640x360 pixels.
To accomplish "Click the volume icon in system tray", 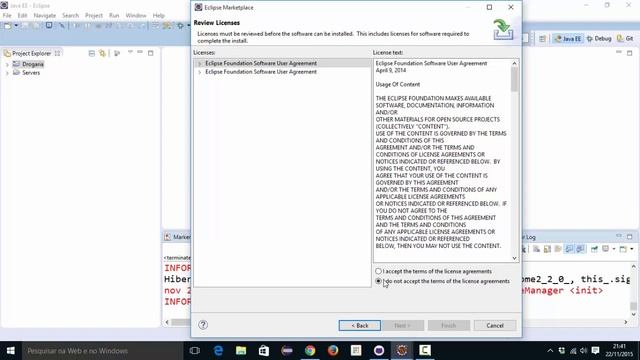I will click(584, 351).
